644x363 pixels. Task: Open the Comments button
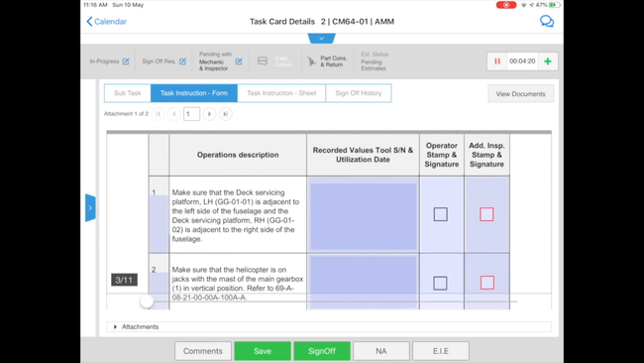pos(203,351)
